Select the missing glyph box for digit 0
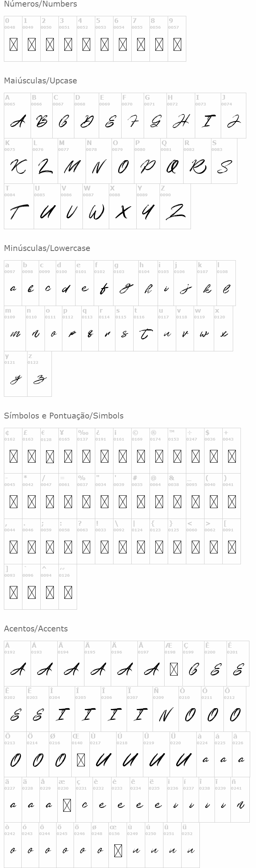Screen dimensions: 256x868 (14, 45)
